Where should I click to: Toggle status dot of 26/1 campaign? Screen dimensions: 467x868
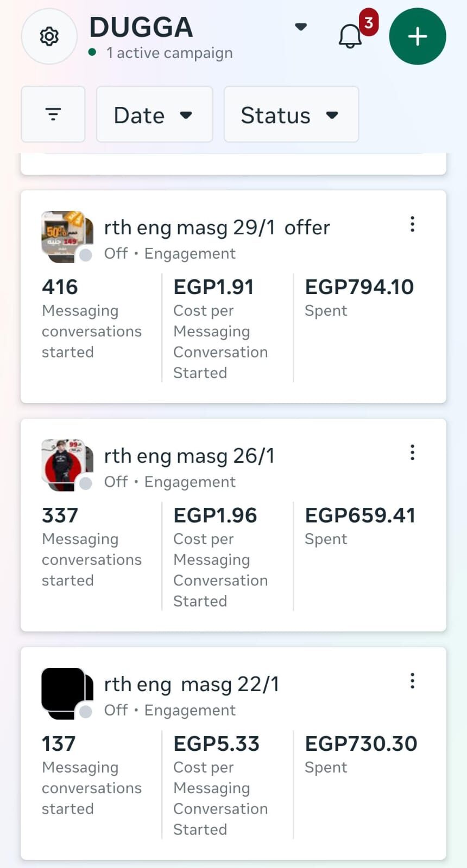(x=86, y=483)
